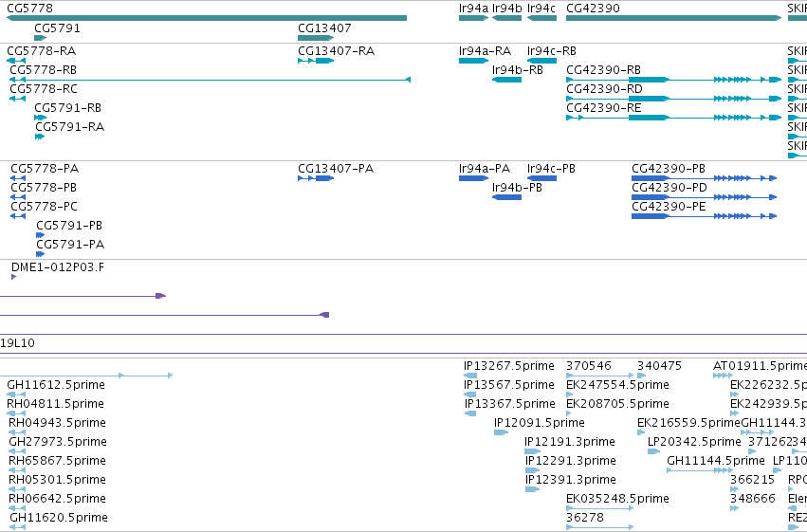The image size is (807, 532).
Task: Open EST GH27973.5prime
Action: point(58,442)
